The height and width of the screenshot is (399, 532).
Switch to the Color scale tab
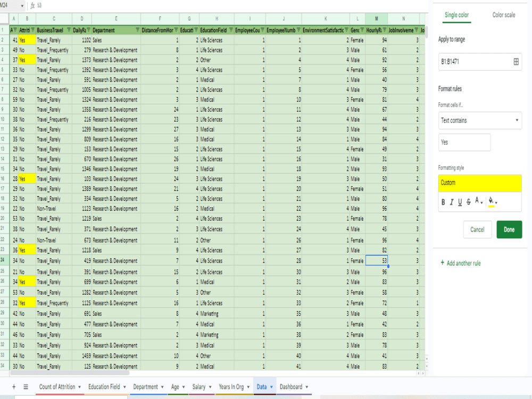(x=503, y=15)
